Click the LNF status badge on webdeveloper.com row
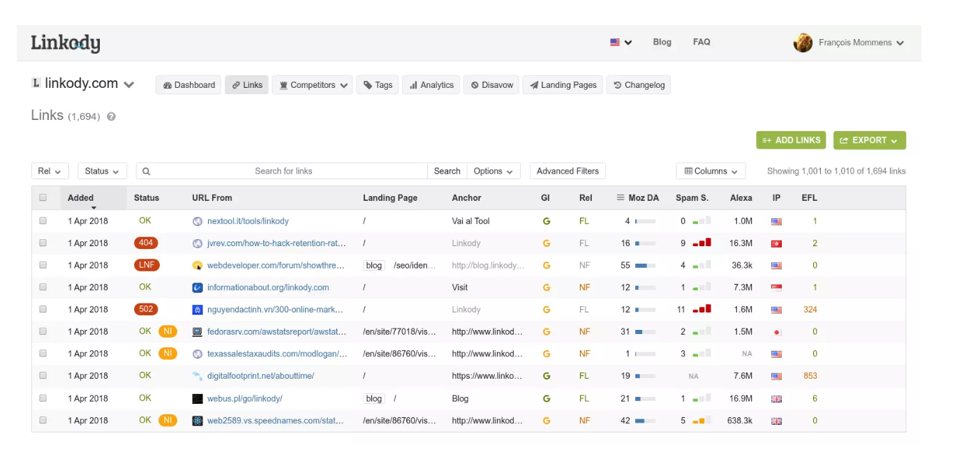Viewport: 980px width, 468px height. point(147,265)
